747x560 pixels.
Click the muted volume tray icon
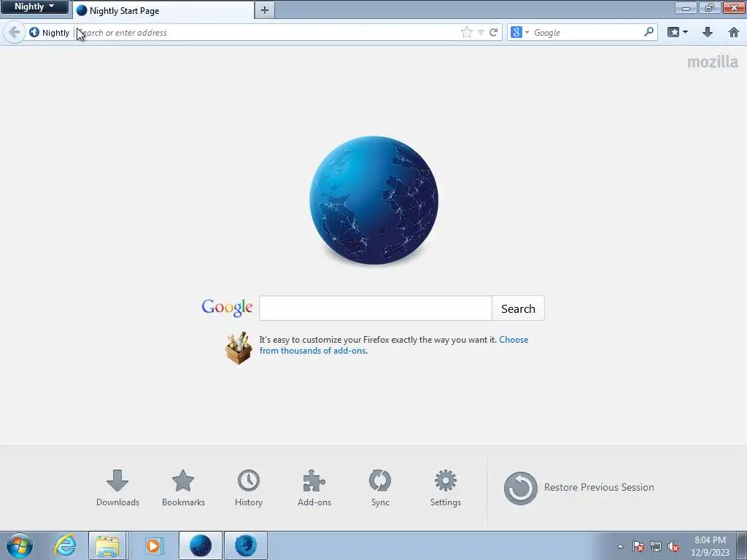coord(673,546)
